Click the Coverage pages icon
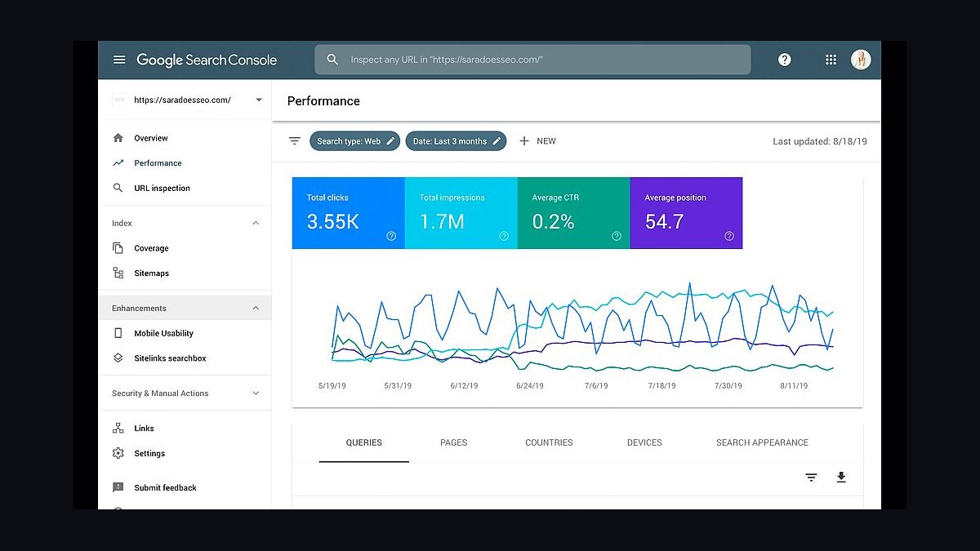Viewport: 980px width, 551px height. pos(118,248)
